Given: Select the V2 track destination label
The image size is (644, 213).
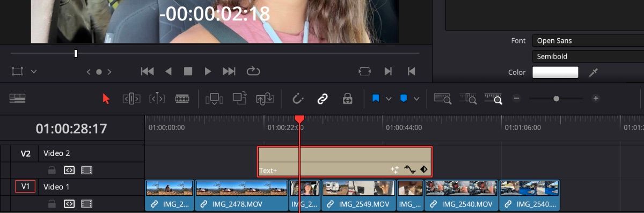Looking at the screenshot, I should point(26,153).
